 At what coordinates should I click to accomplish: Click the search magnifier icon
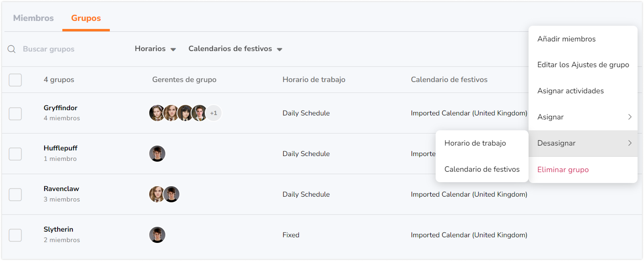11,49
